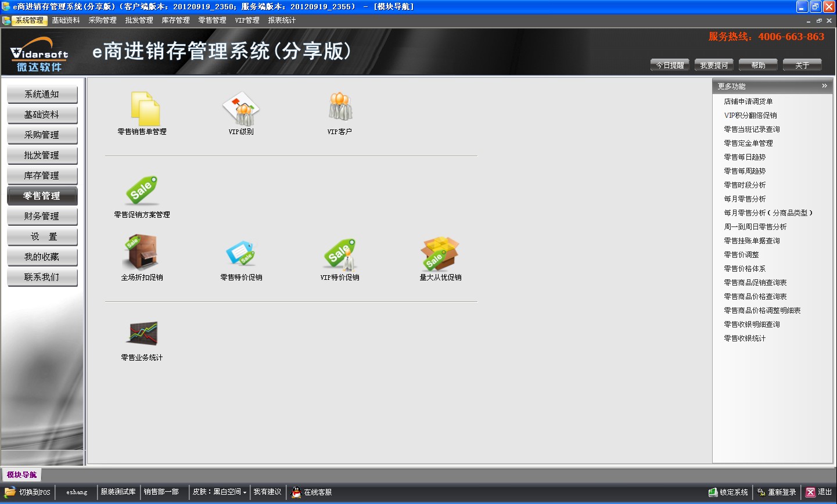Viewport: 837px width, 504px height.
Task: Click 切换到POS in status bar
Action: point(28,492)
